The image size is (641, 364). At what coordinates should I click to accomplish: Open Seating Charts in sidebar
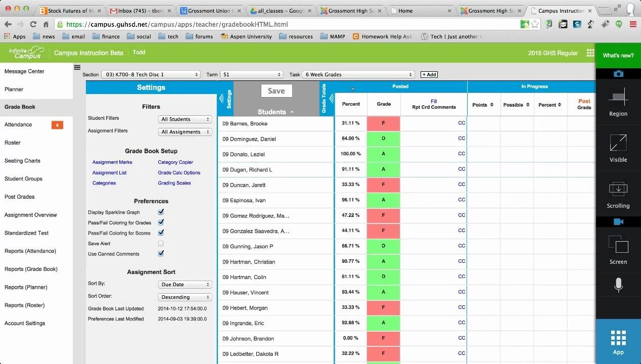click(x=22, y=161)
